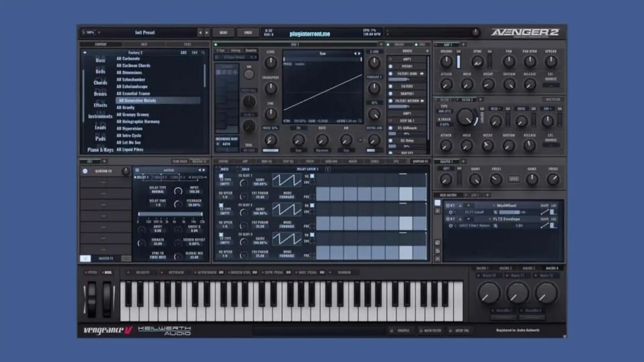
Task: Adjust the AMP envelope ATTACK knob
Action: click(447, 85)
